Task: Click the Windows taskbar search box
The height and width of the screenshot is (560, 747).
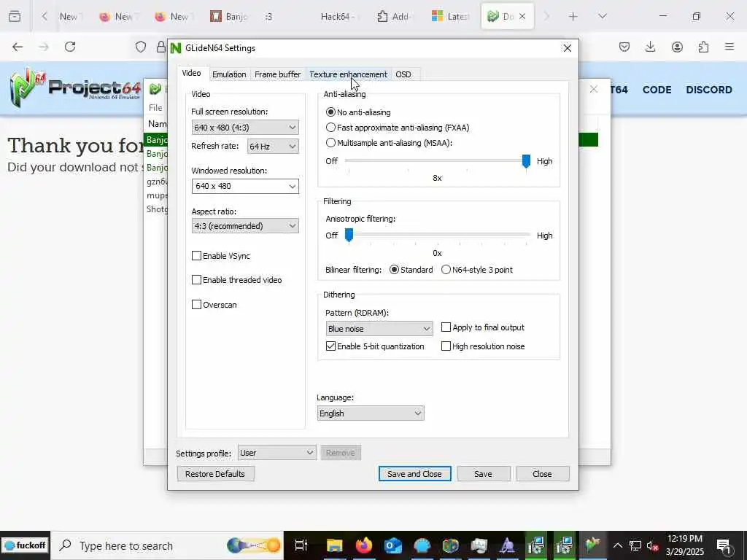Action: (167, 545)
